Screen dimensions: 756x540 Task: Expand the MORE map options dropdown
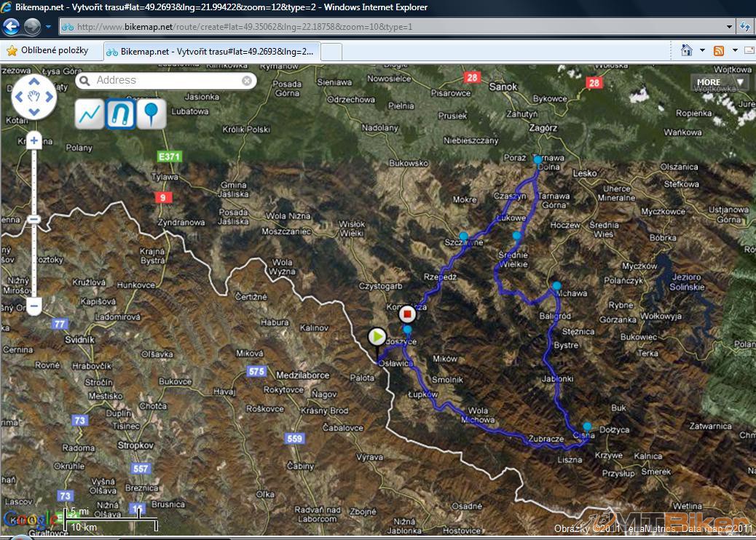coord(720,82)
